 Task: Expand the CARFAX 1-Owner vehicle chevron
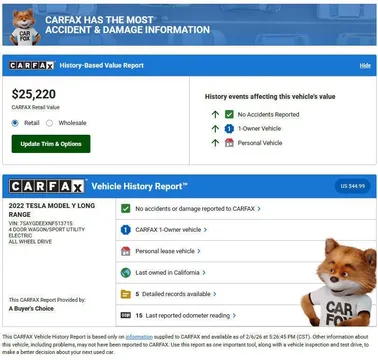tap(205, 230)
